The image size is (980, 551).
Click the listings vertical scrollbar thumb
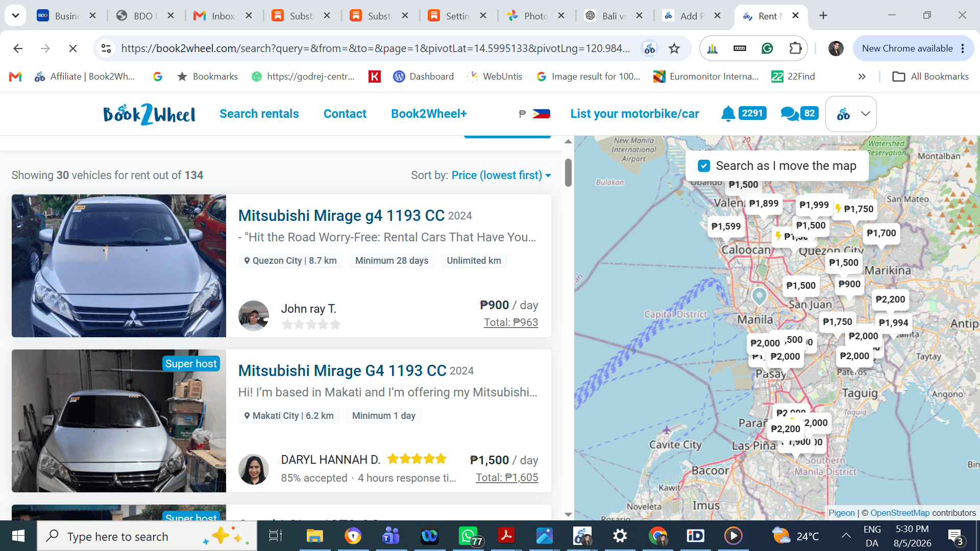pos(568,172)
